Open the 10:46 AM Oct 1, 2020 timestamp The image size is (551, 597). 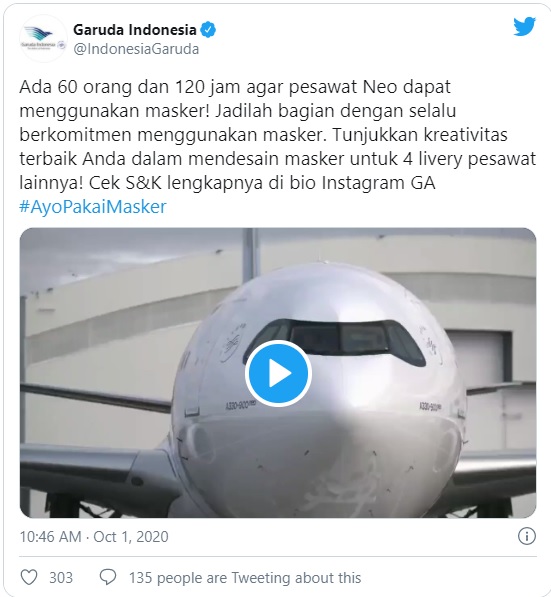pos(94,536)
